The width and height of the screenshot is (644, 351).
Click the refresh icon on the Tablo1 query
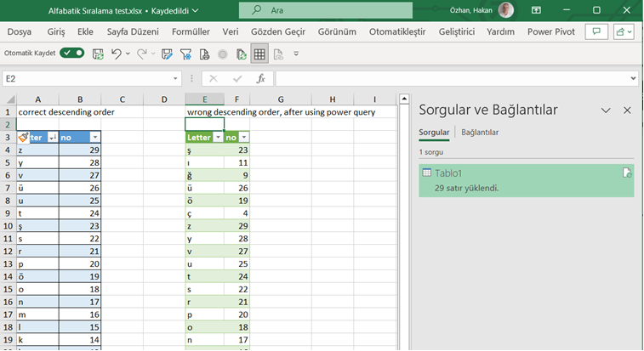(x=627, y=173)
